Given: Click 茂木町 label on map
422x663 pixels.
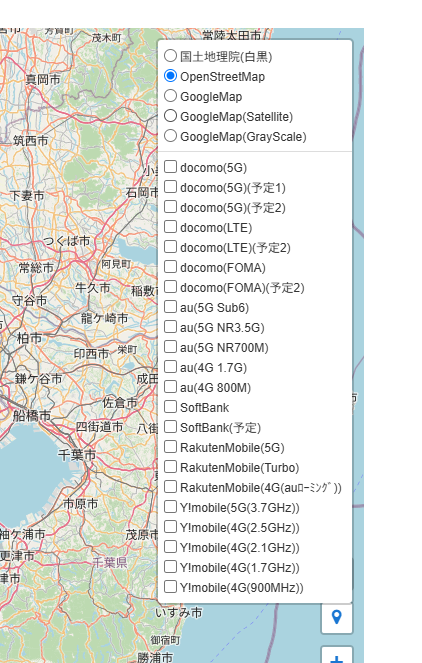Looking at the screenshot, I should (107, 38).
